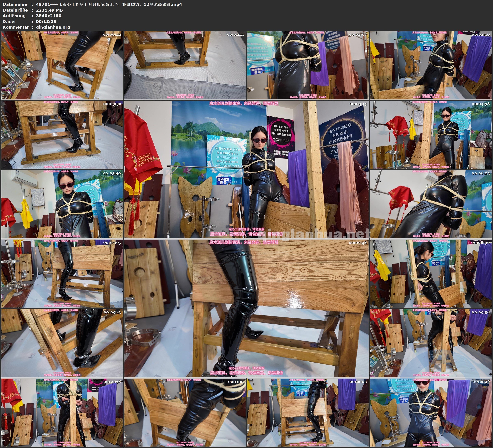493x448 pixels.
Task: Select the large frame at 00:04:15
Action: [x=247, y=169]
